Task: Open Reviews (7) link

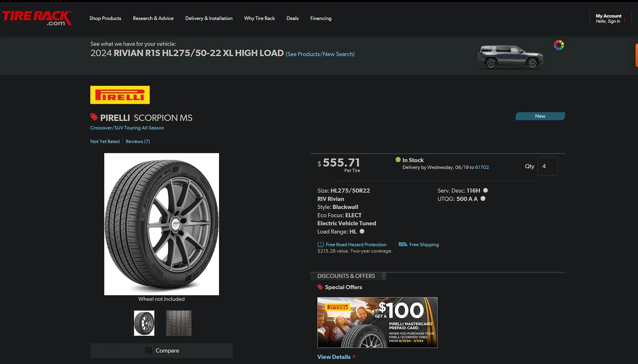Action: coord(138,141)
